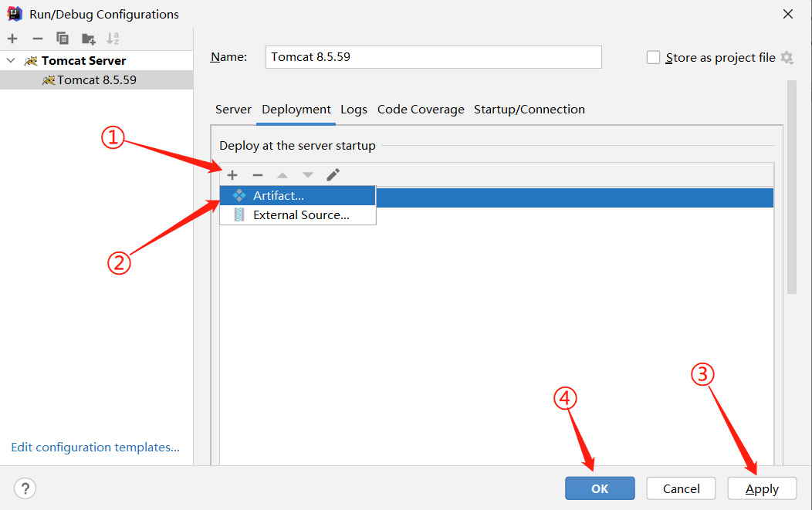
Task: Select the Tomcat 8.5.59 configuration
Action: tap(96, 79)
